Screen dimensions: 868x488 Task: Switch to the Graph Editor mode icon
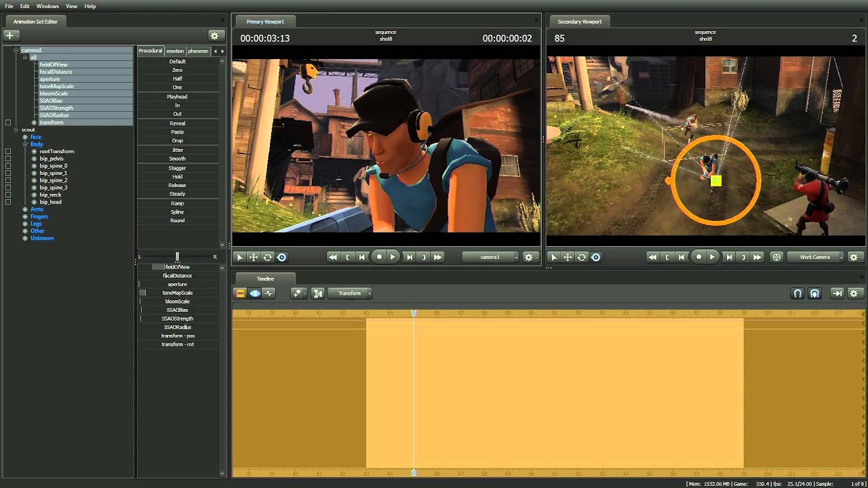(x=269, y=293)
